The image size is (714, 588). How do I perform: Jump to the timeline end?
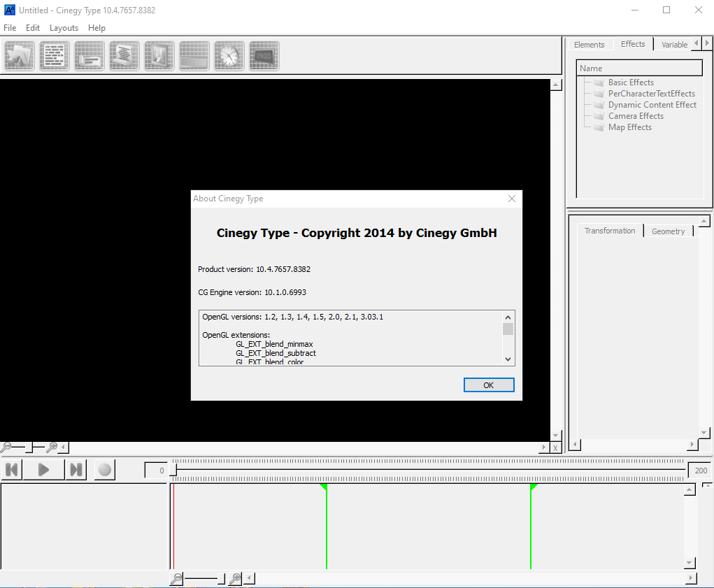click(x=76, y=470)
